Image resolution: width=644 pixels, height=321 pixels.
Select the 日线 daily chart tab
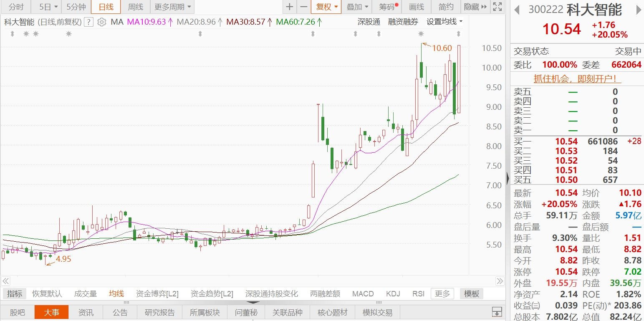click(x=106, y=7)
